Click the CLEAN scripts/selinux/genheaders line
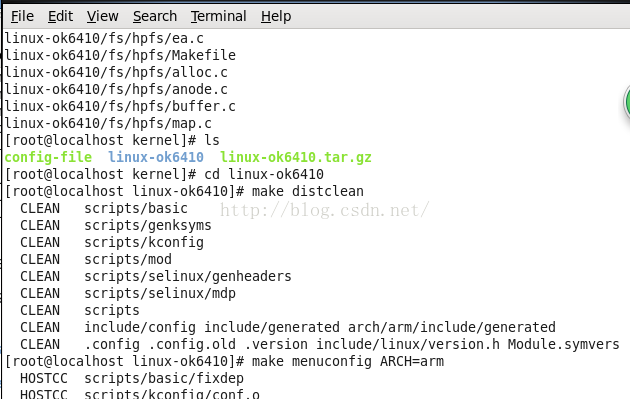This screenshot has width=630, height=399. pos(156,276)
